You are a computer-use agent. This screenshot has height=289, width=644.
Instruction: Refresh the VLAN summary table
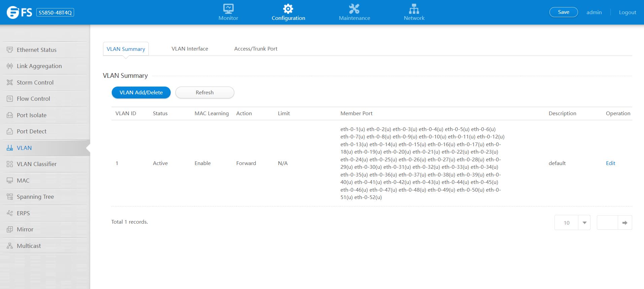tap(204, 93)
